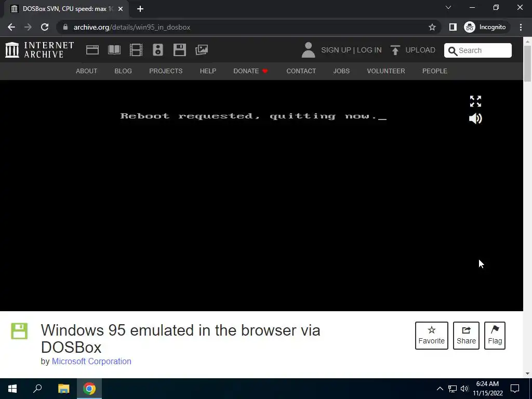Click the green software floppy item icon
Screen dimensions: 532x399
19,331
